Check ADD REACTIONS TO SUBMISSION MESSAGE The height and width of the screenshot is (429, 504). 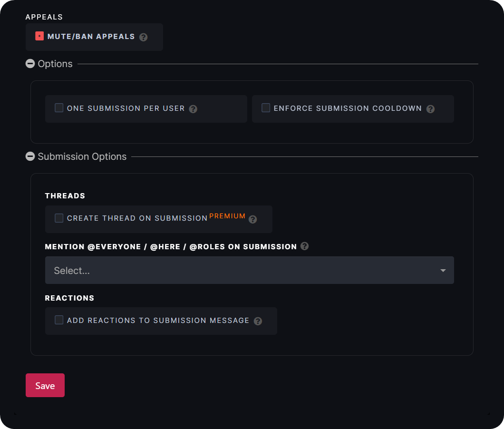click(59, 320)
